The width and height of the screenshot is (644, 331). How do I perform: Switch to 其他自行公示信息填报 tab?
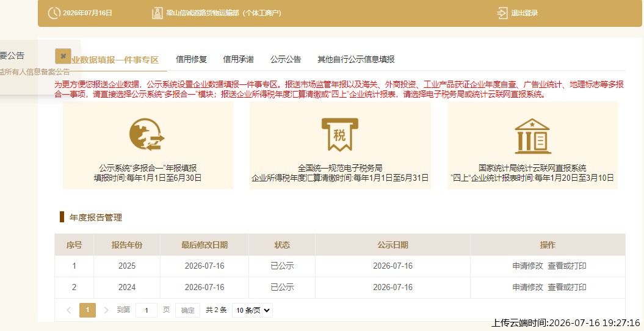point(356,59)
